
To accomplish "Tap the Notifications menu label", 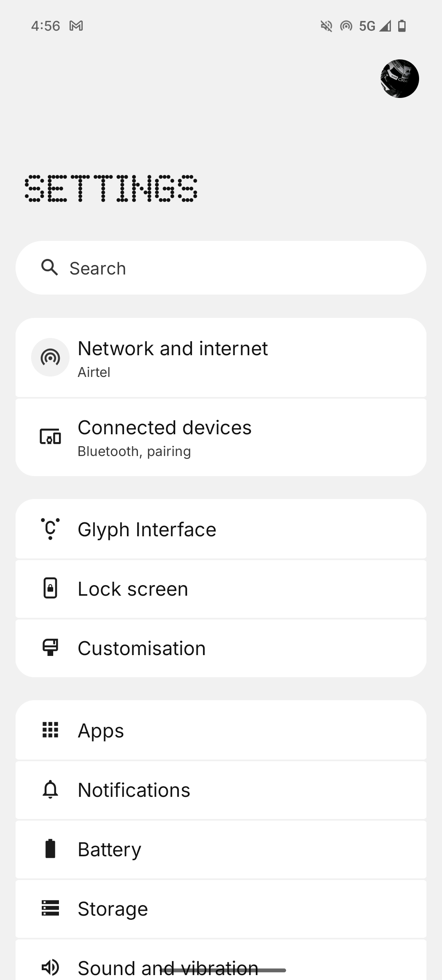I will click(134, 790).
